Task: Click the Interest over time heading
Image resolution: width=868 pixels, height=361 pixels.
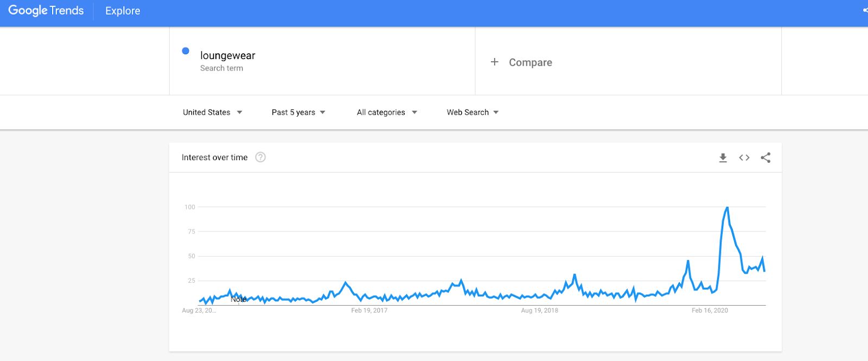Action: pos(214,157)
